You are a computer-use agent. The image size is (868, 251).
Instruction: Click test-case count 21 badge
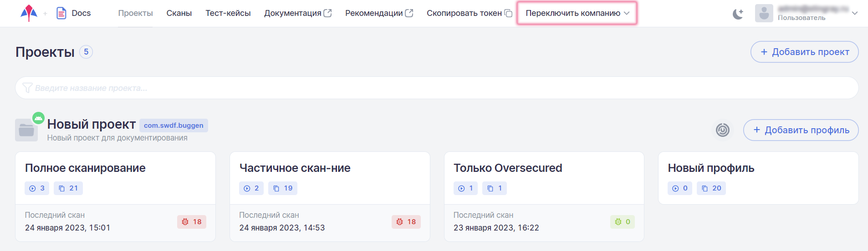(x=68, y=188)
